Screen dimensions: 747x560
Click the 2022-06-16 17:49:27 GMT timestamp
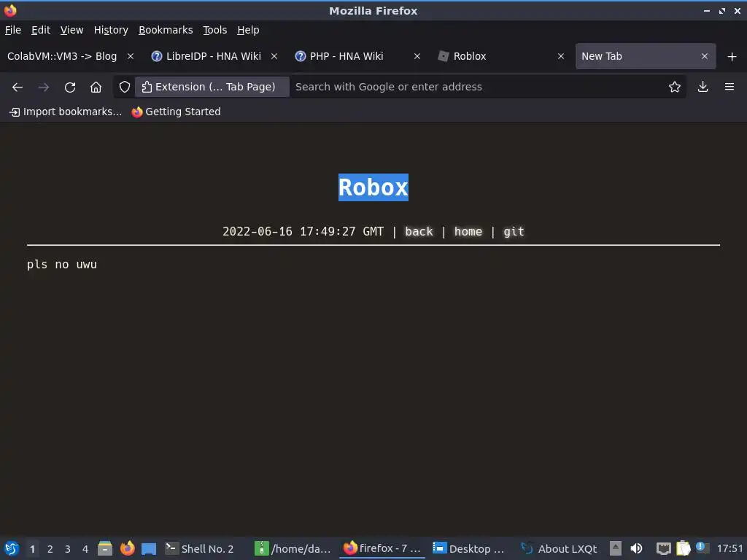click(303, 231)
